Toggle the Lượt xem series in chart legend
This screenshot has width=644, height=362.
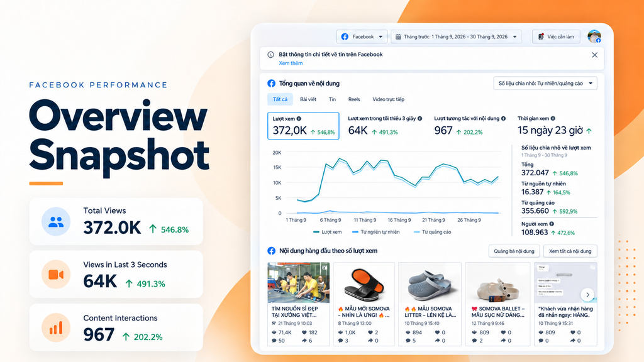click(x=327, y=232)
